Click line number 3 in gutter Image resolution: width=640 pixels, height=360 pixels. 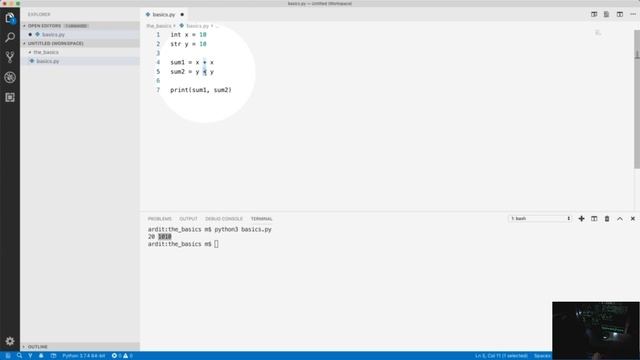(158, 53)
